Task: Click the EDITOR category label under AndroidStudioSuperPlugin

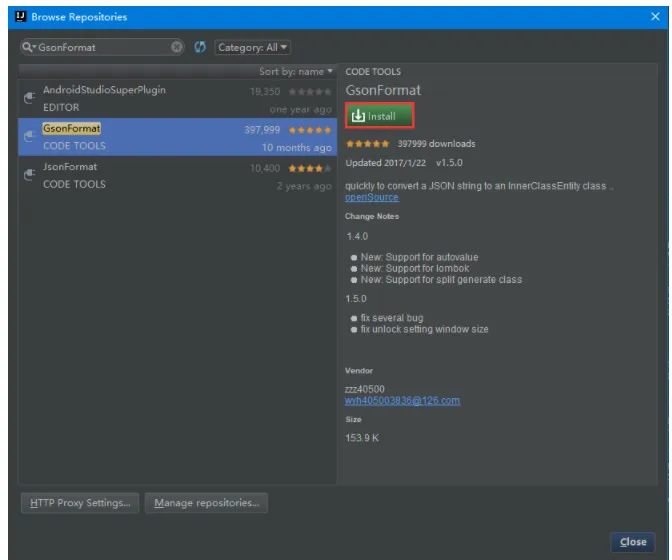Action: tap(61, 107)
